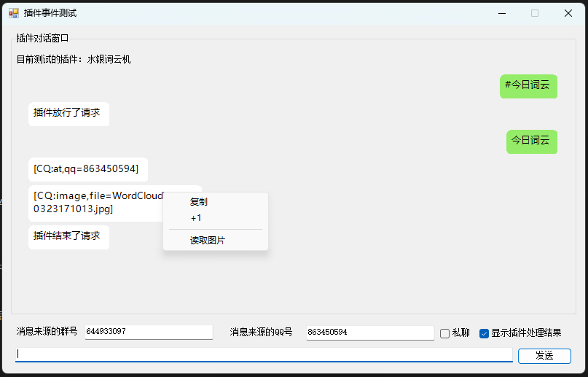588x377 pixels.
Task: Click the 插件对话窗口 group box title
Action: (x=42, y=38)
